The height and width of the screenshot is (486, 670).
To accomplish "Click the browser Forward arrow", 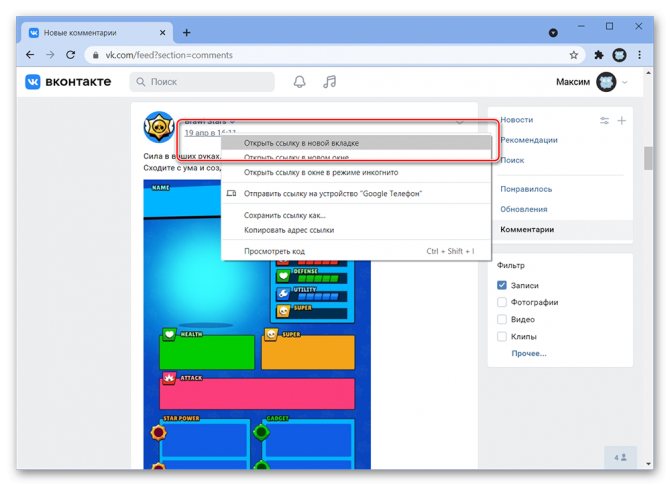I will click(50, 55).
